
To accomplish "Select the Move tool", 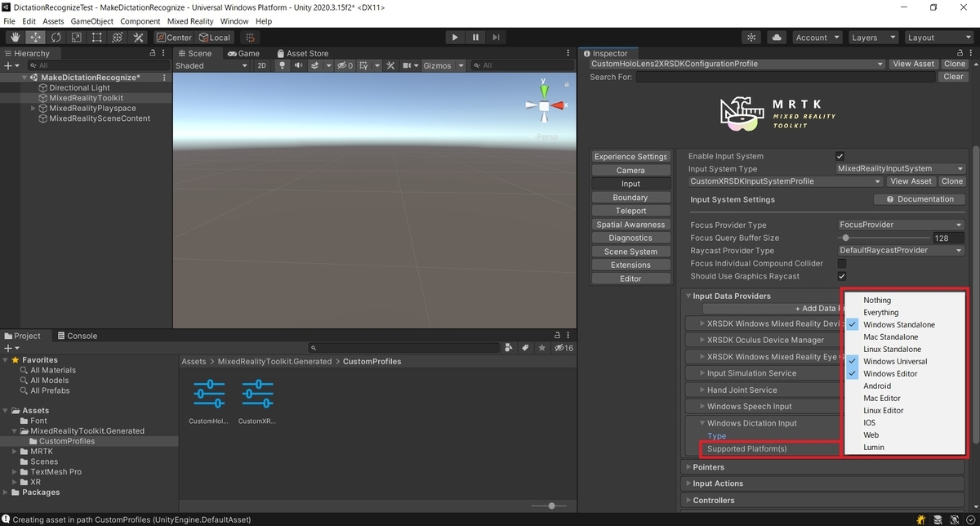I will point(36,38).
